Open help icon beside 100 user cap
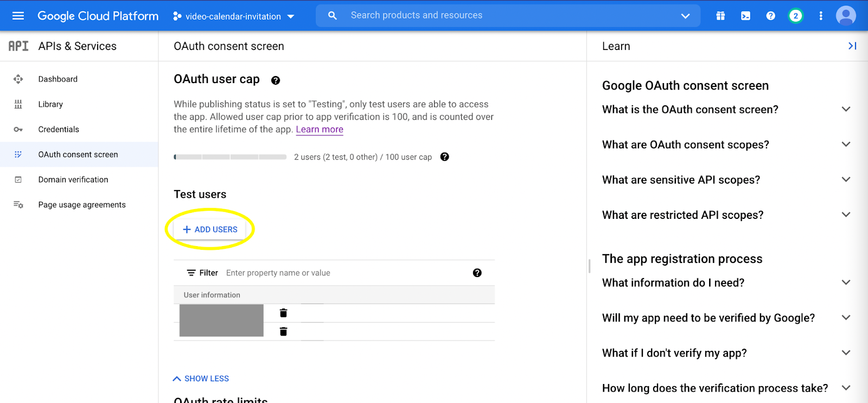The image size is (868, 403). point(445,157)
